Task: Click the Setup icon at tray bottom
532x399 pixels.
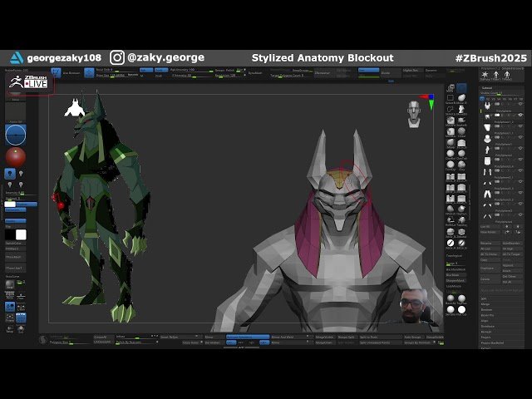Action: click(10, 329)
